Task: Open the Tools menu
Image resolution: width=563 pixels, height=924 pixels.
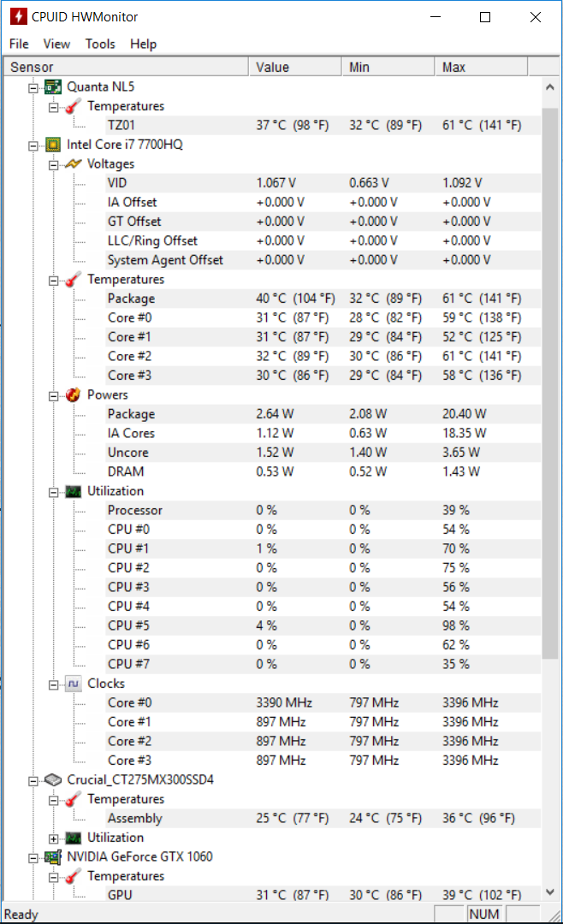Action: click(100, 44)
